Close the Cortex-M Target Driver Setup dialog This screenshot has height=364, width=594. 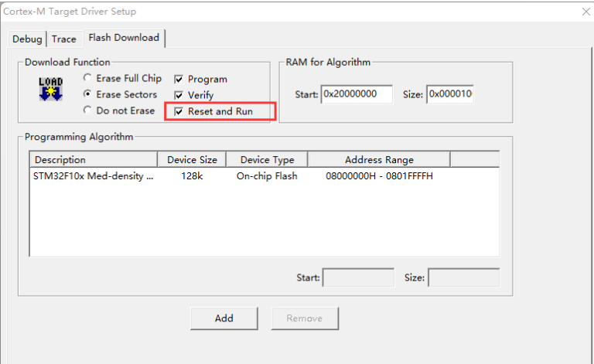pos(584,12)
